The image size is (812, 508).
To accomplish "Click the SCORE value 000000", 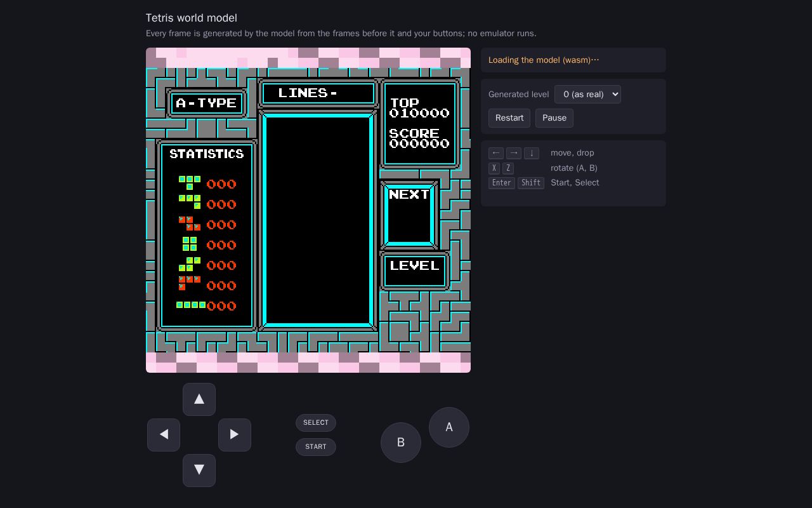I will click(x=419, y=144).
